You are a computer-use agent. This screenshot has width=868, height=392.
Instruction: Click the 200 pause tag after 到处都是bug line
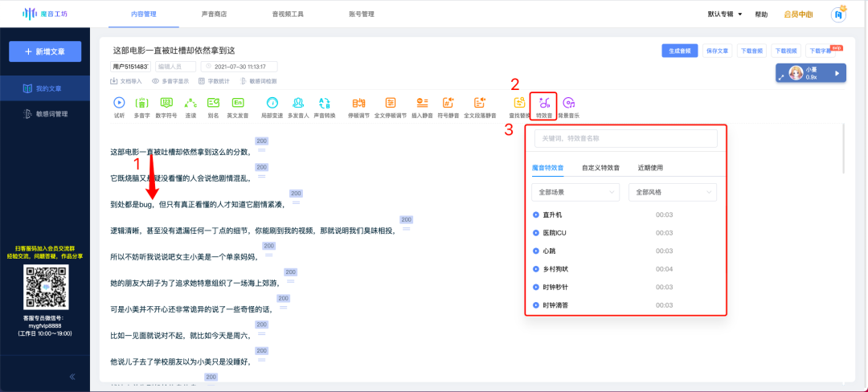pos(296,194)
